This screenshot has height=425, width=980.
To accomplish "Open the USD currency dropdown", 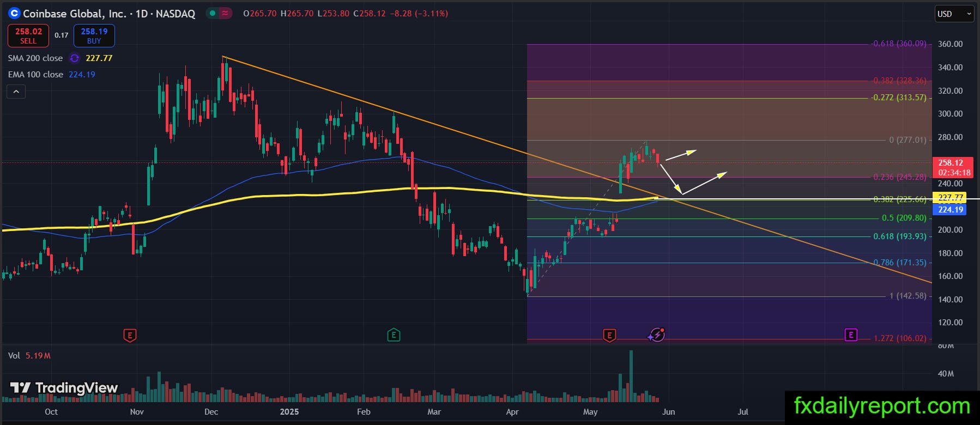I will point(954,14).
